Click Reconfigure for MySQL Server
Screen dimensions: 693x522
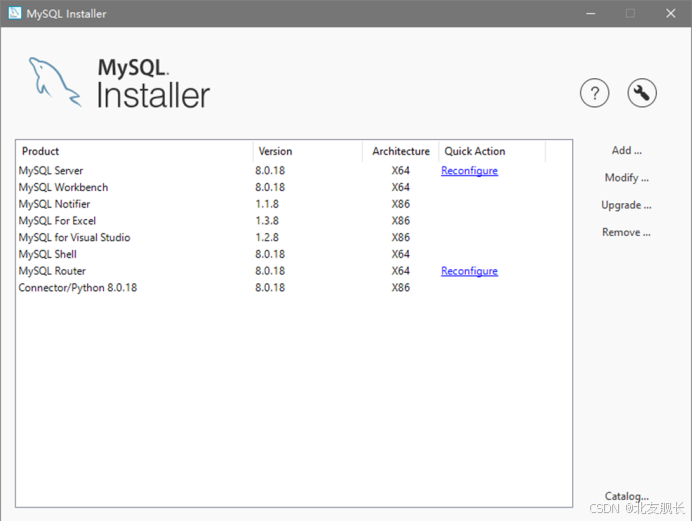tap(469, 171)
